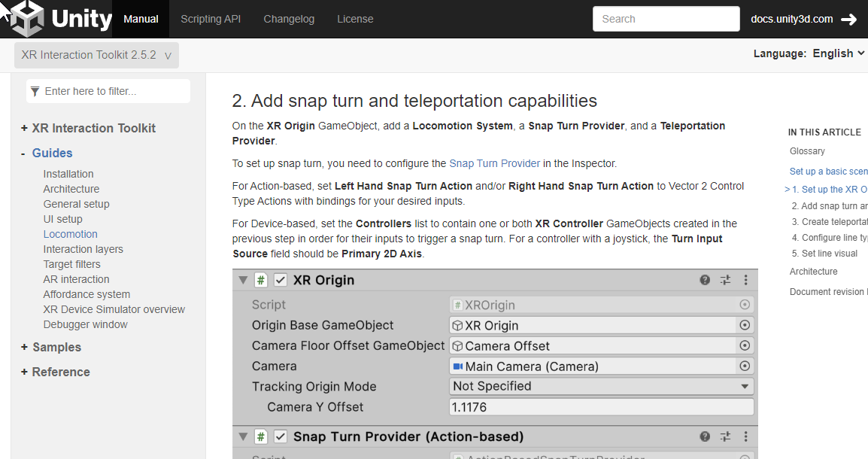Image resolution: width=868 pixels, height=459 pixels.
Task: Open the Snap Turn Provider link
Action: coord(494,163)
